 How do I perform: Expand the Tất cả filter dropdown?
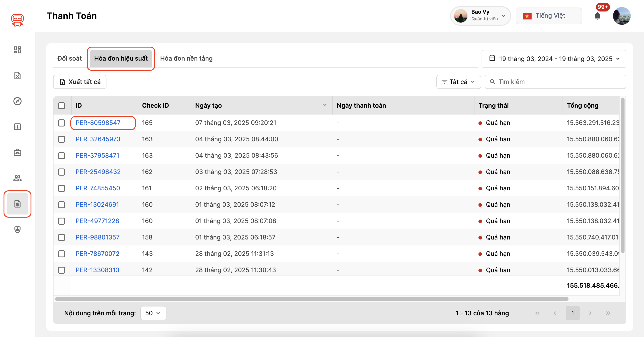tap(458, 82)
